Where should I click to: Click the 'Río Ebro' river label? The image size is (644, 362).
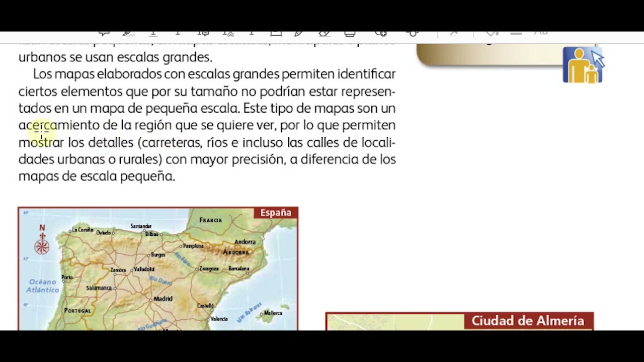point(182,259)
